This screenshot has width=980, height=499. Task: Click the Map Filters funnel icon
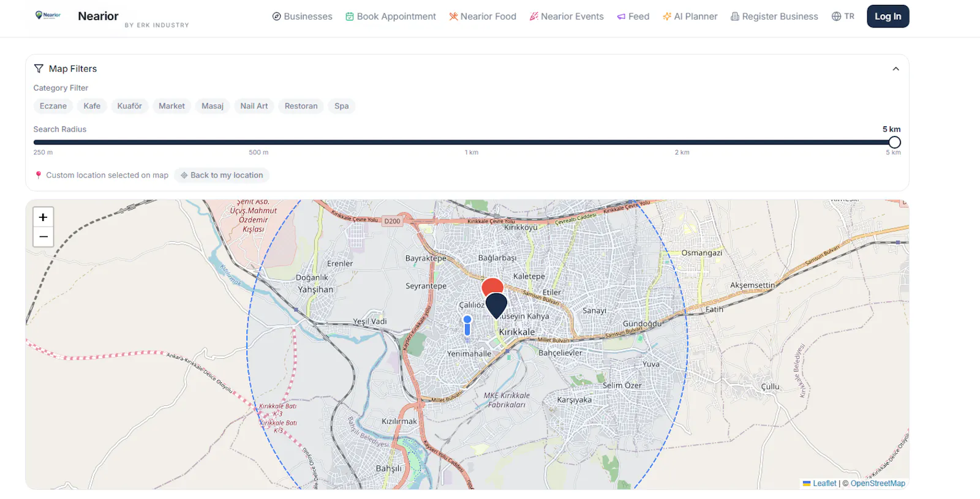[39, 69]
